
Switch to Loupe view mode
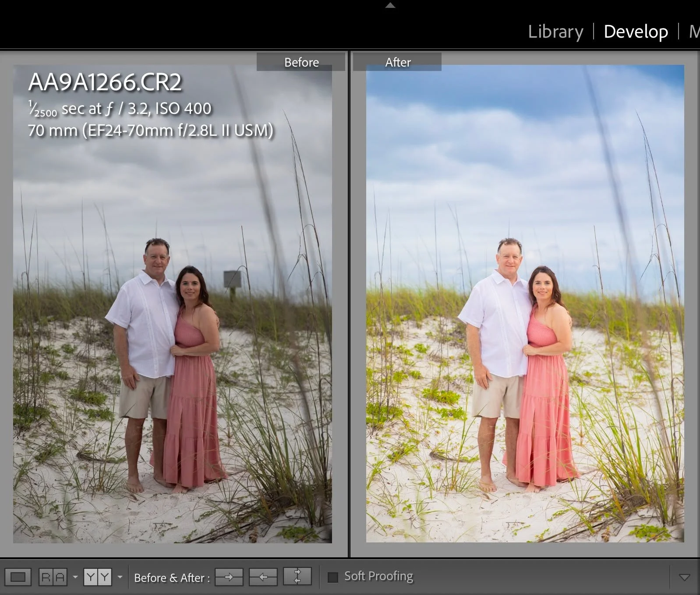18,577
